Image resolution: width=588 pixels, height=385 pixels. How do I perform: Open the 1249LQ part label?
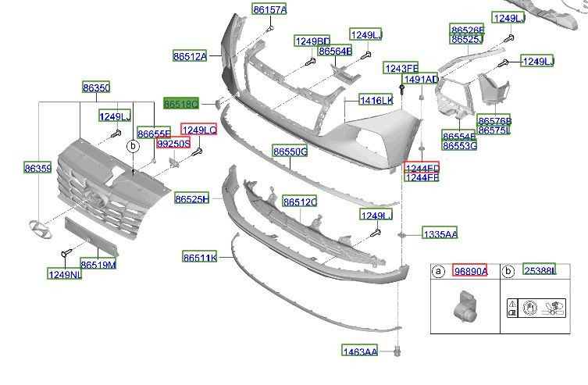(198, 130)
